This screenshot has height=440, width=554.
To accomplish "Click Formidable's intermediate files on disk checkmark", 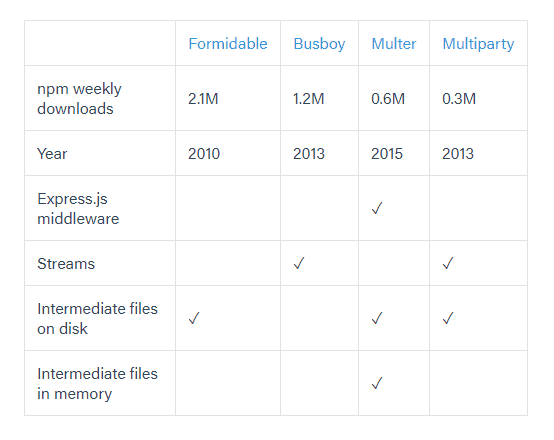I will [194, 318].
